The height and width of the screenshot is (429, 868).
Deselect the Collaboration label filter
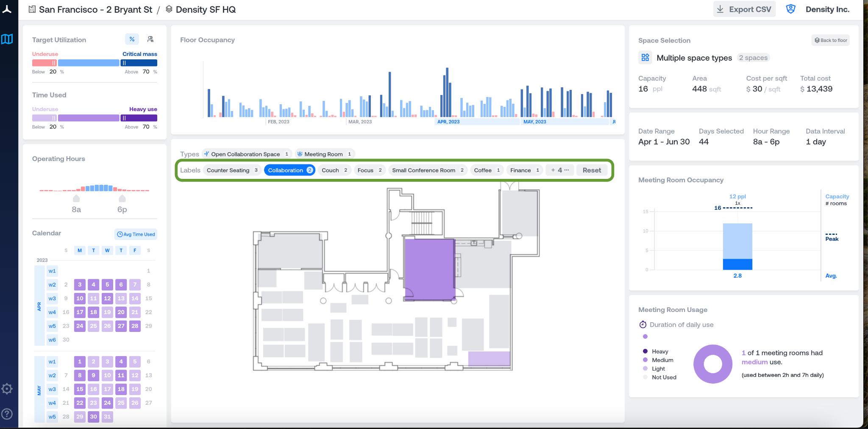point(290,170)
